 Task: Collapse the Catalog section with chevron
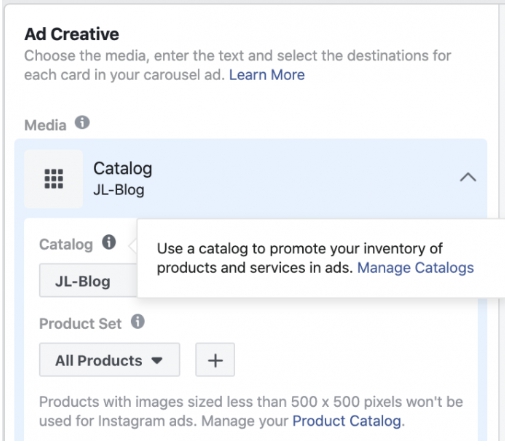tap(468, 177)
